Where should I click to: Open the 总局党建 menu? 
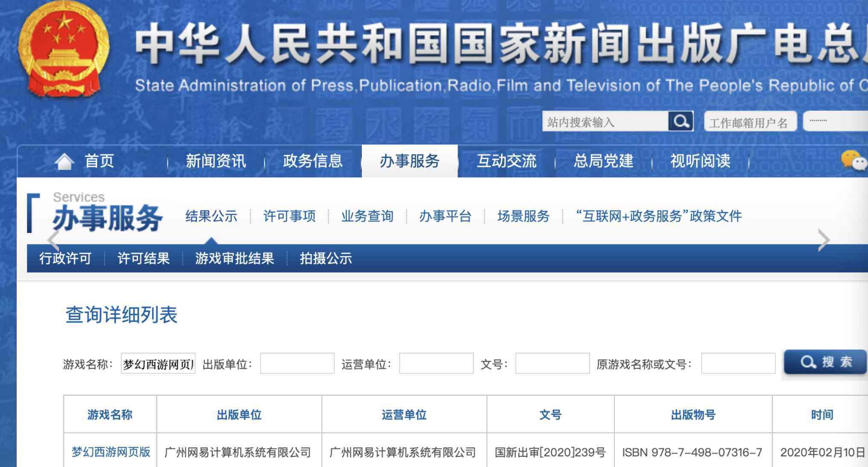pyautogui.click(x=603, y=161)
